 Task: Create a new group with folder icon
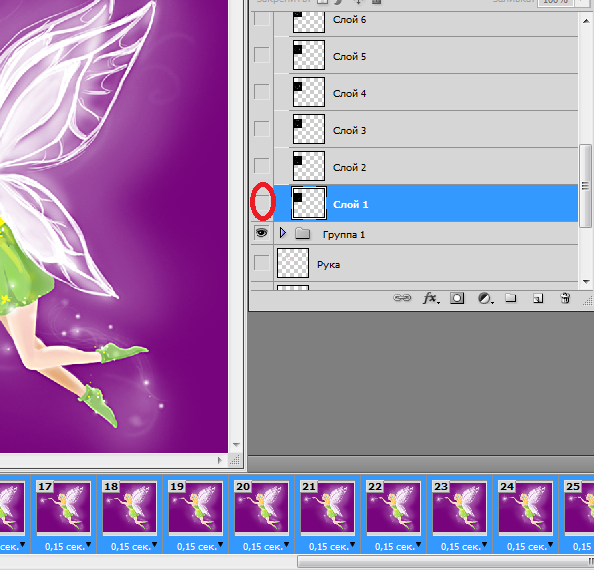point(511,298)
